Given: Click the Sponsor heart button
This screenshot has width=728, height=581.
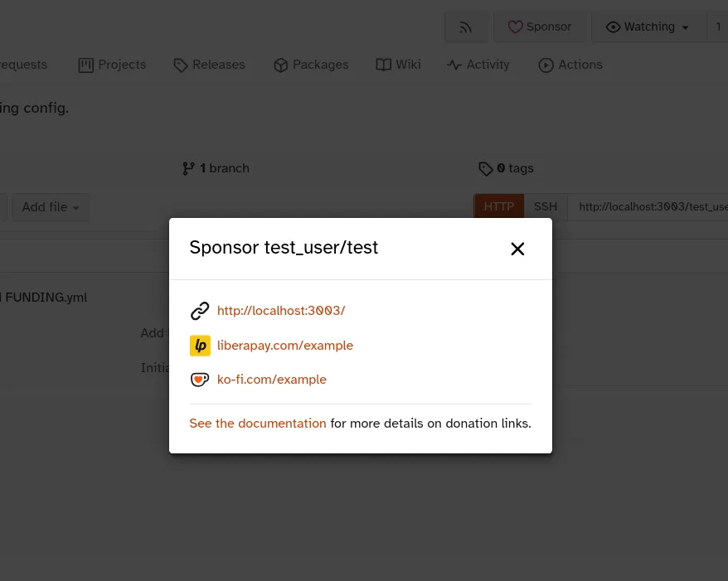Looking at the screenshot, I should pos(540,27).
